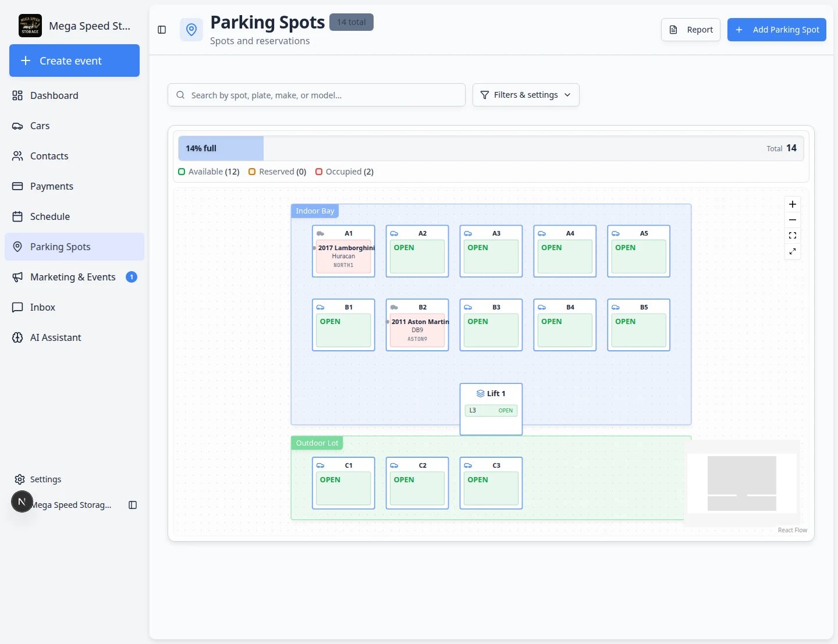Fit the parking map to view
The image size is (838, 644).
pos(793,236)
